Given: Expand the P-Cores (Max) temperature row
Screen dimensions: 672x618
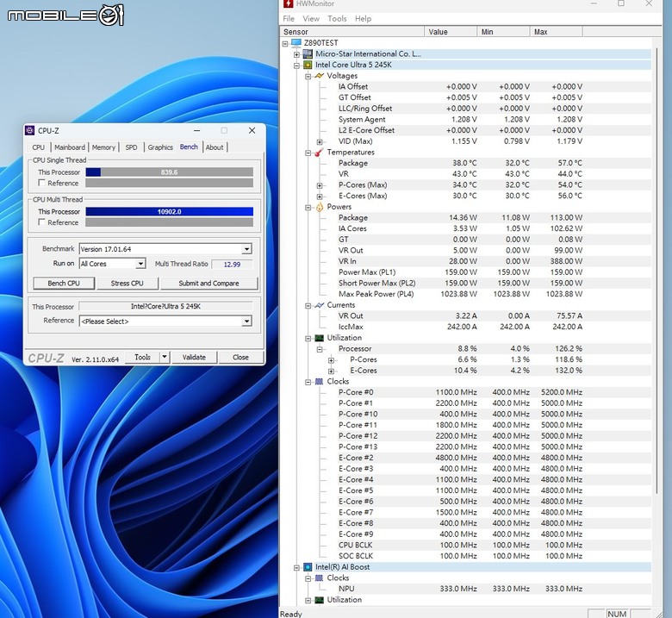Looking at the screenshot, I should [x=320, y=185].
